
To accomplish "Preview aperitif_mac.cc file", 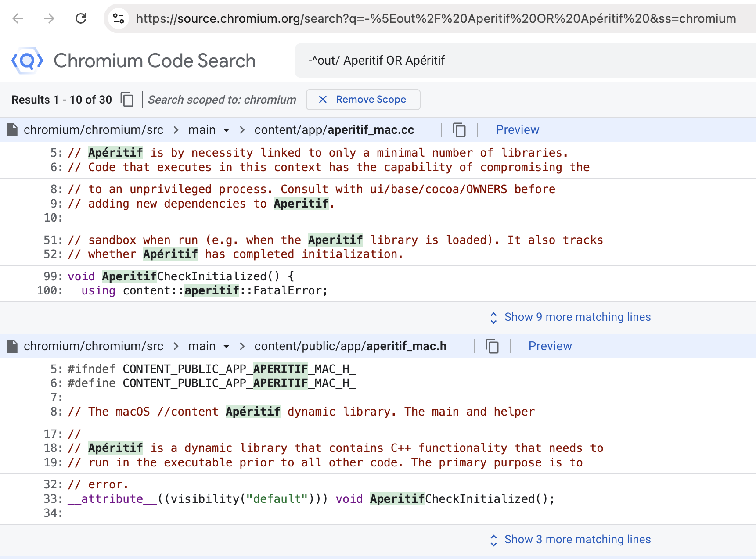I will (x=517, y=130).
